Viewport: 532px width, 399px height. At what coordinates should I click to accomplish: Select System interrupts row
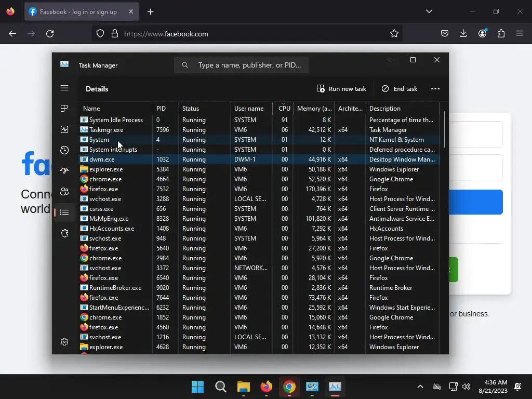[x=259, y=149]
